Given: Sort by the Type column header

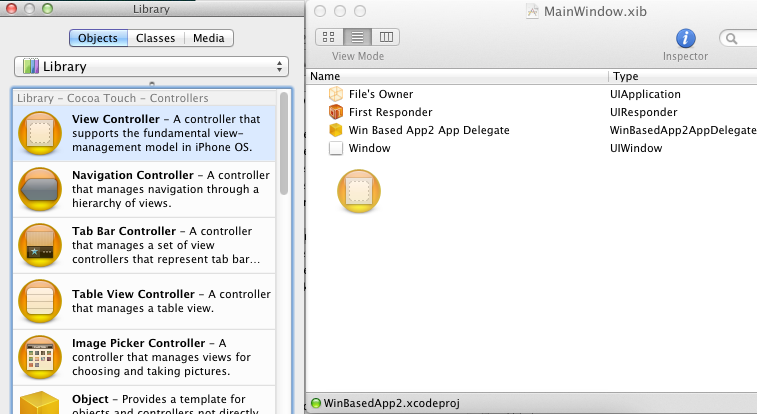Looking at the screenshot, I should pyautogui.click(x=683, y=76).
